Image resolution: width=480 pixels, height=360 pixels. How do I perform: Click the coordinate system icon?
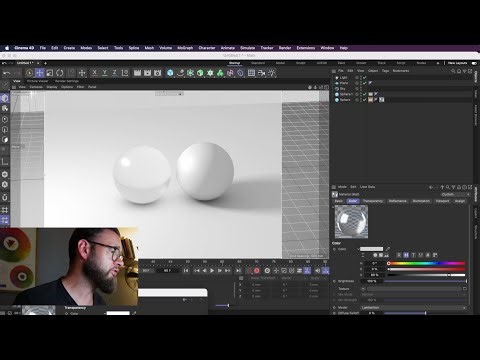coord(125,73)
